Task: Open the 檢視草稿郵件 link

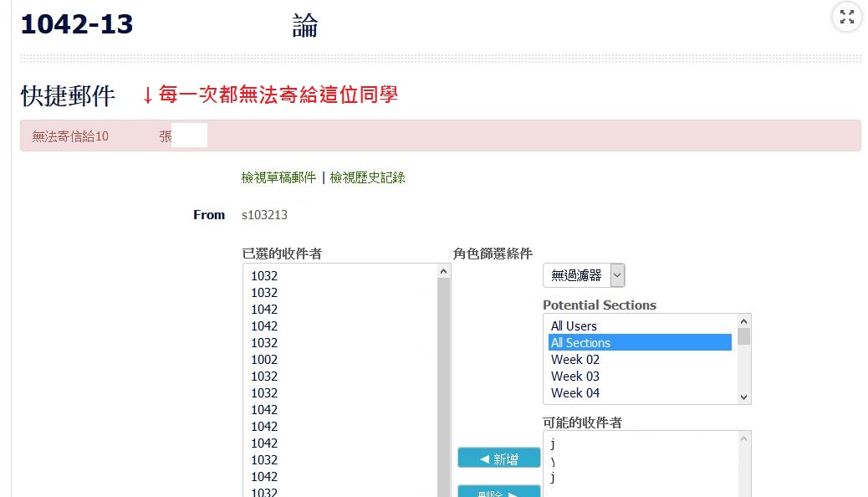Action: pos(278,177)
